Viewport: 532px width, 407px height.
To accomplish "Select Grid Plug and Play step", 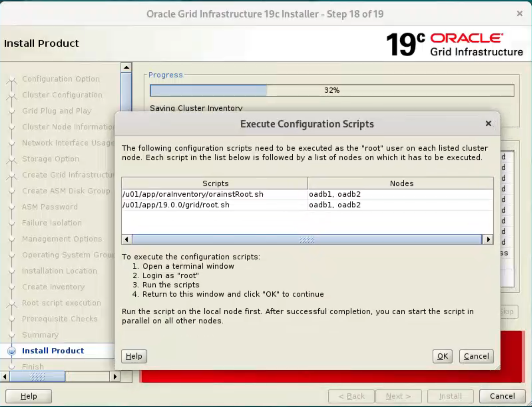I will [x=57, y=111].
